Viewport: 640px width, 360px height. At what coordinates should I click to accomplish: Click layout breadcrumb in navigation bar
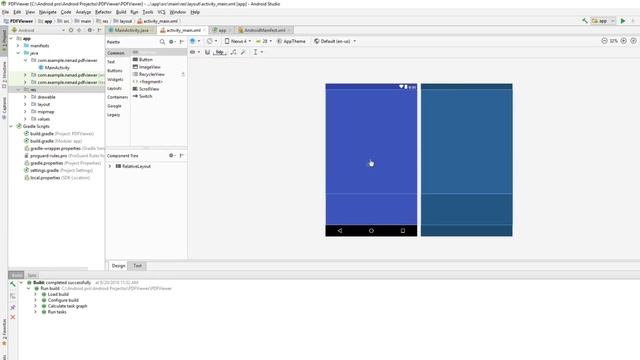(123, 21)
